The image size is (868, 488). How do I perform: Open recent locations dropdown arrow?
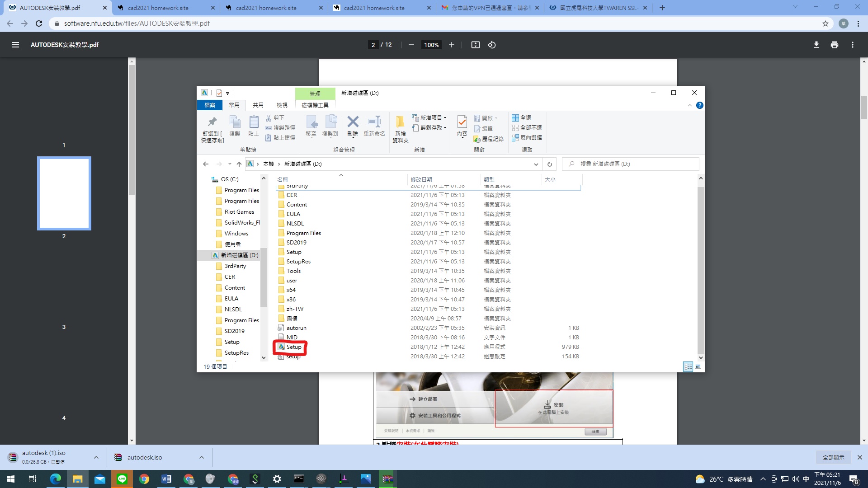[x=230, y=164]
